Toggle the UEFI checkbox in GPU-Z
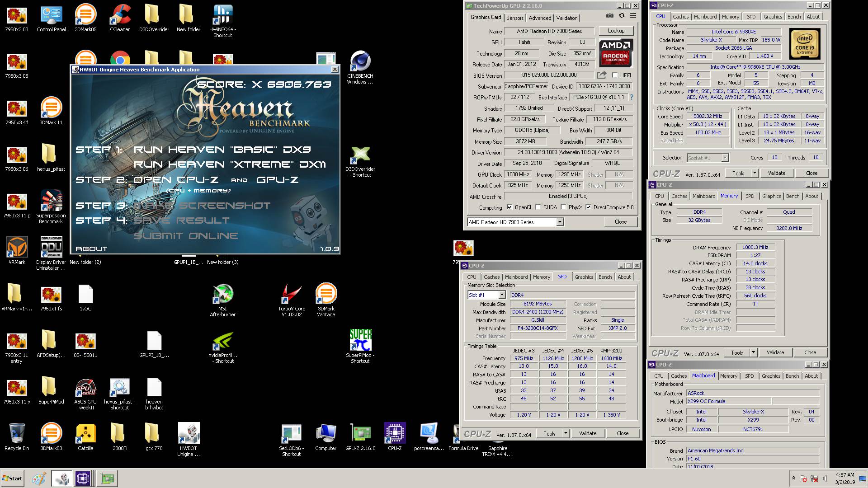This screenshot has width=868, height=488. tap(615, 75)
